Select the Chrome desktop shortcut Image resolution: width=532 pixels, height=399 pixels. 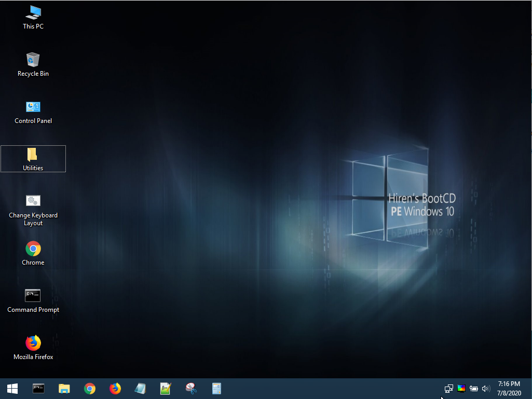point(33,253)
